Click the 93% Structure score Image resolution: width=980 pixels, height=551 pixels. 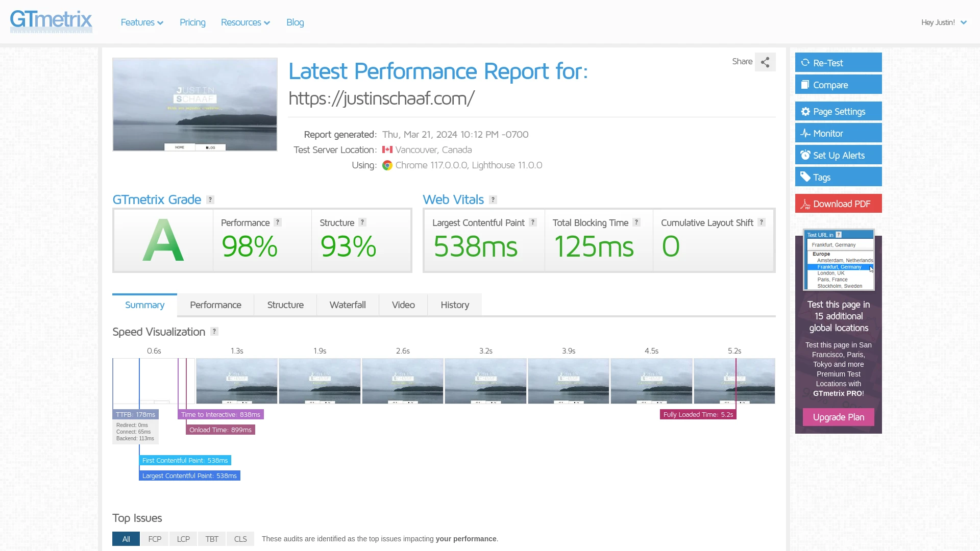pos(349,246)
